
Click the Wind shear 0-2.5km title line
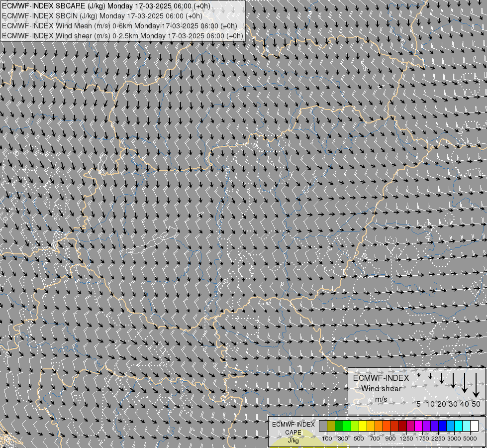(x=122, y=36)
